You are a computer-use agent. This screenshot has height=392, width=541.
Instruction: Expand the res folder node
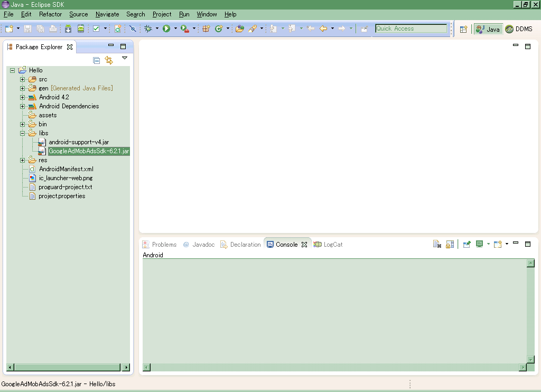coord(22,160)
